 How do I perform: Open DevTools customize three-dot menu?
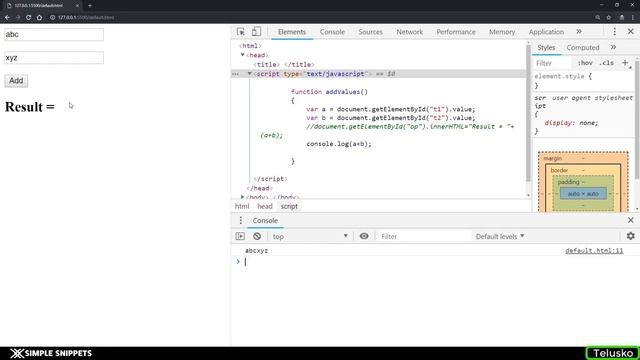pyautogui.click(x=614, y=32)
